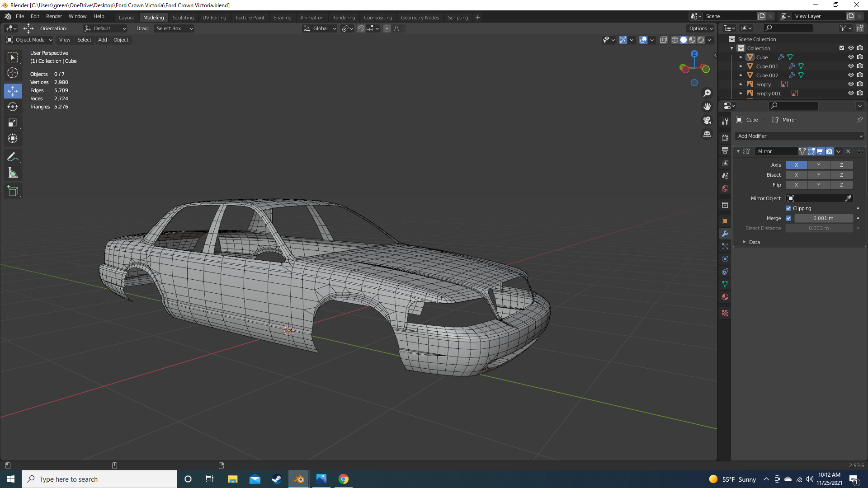
Task: Click the viewport zoom magnifier icon
Action: pyautogui.click(x=707, y=93)
